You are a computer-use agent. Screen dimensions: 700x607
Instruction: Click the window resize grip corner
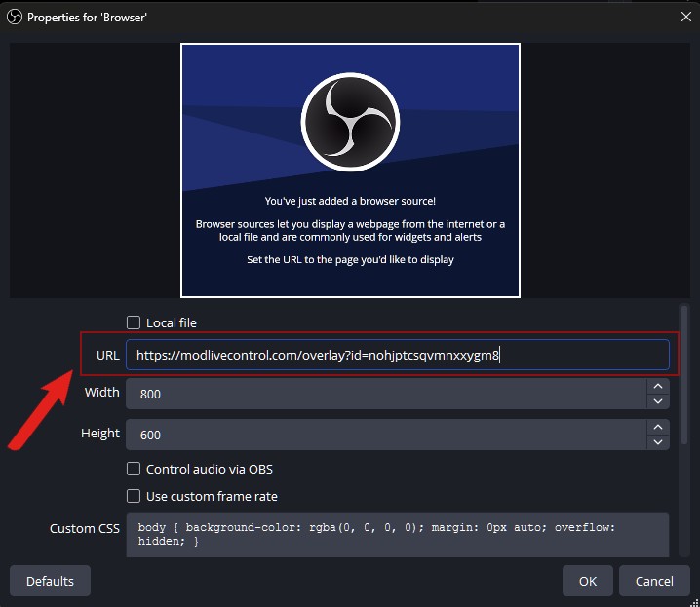click(x=694, y=602)
